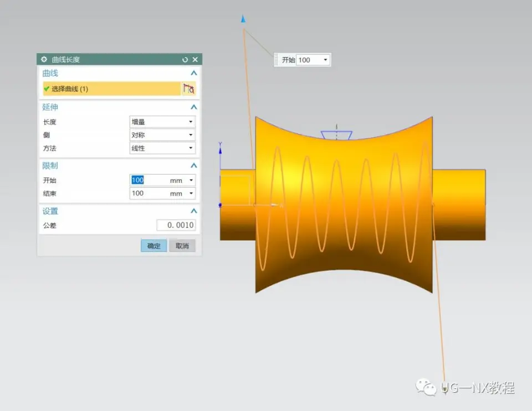Click the blue trapezoid datum symbol

click(336, 135)
